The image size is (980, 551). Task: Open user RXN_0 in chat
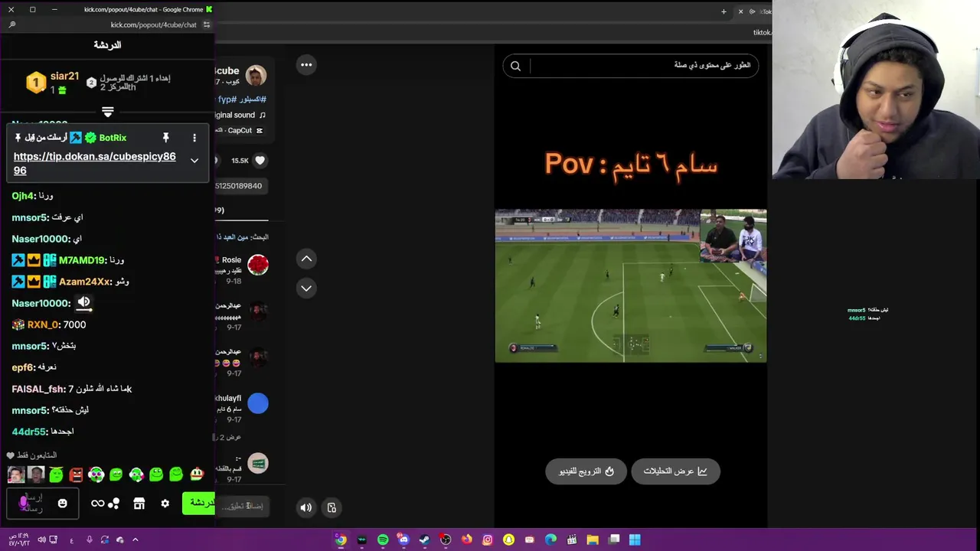[x=43, y=324]
